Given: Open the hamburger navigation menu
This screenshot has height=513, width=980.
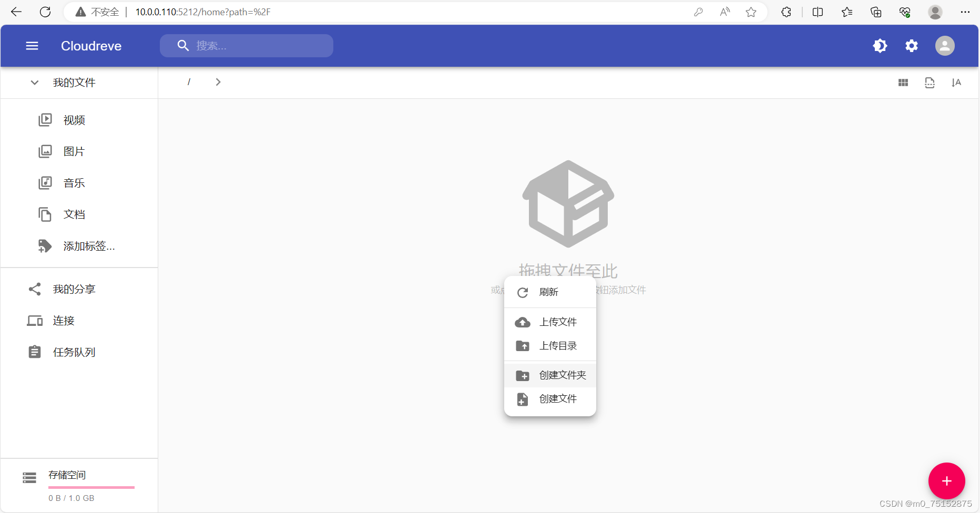Looking at the screenshot, I should pyautogui.click(x=32, y=46).
